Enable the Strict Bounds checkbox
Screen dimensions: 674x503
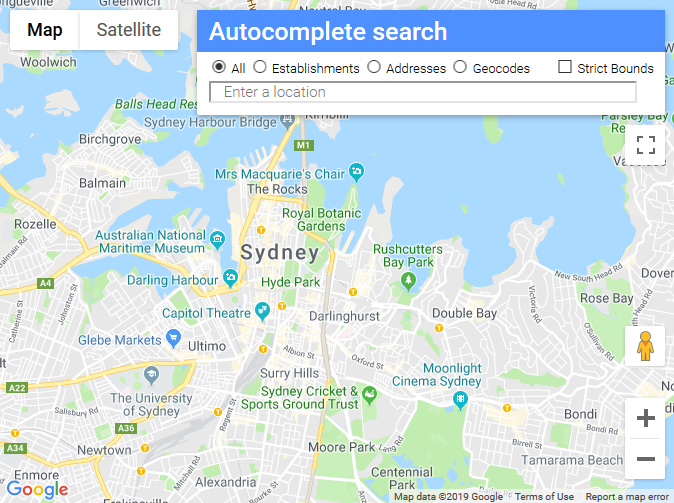565,67
